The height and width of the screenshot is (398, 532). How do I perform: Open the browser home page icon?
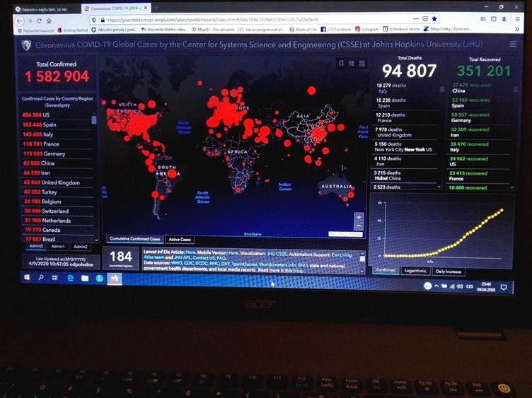tap(49, 21)
